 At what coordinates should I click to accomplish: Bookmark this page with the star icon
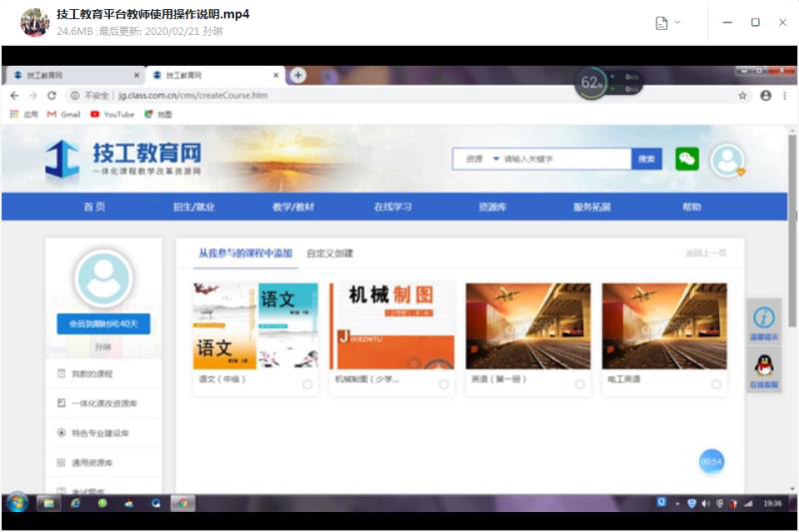742,96
